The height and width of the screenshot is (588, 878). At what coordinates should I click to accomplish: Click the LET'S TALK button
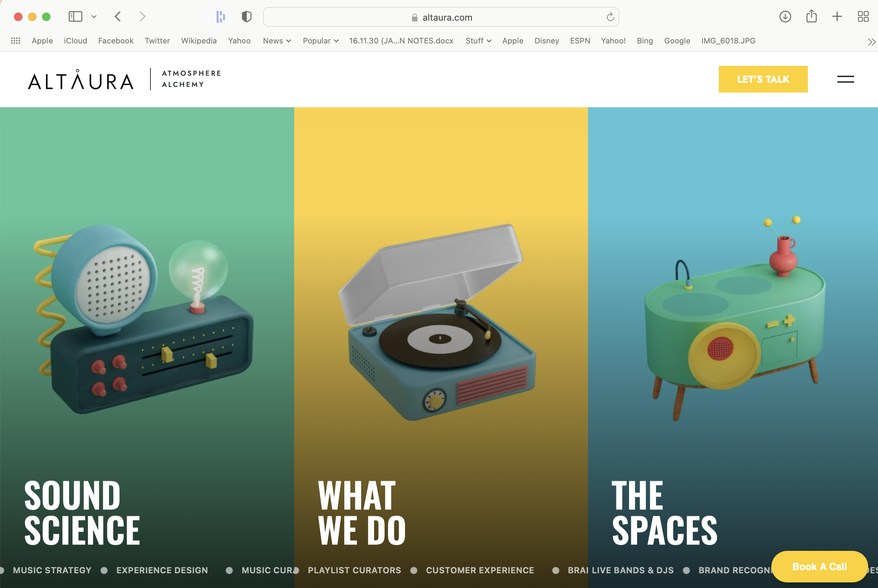(763, 79)
